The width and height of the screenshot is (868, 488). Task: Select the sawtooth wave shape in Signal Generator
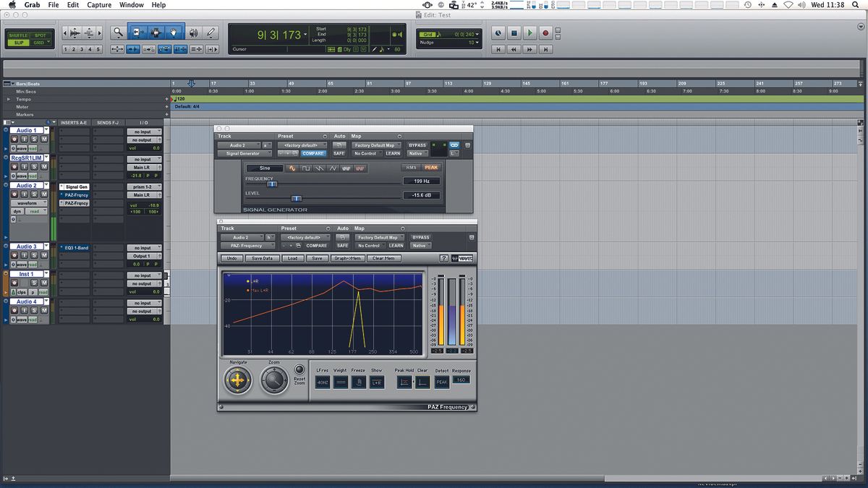(x=319, y=168)
